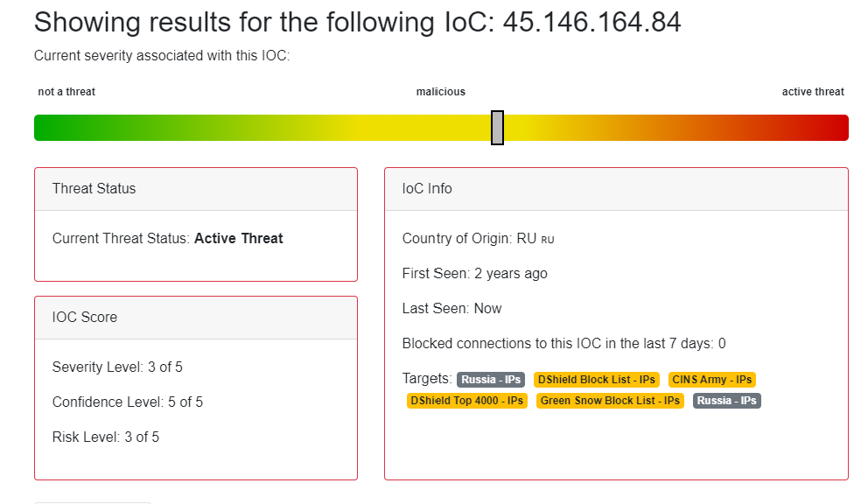Open the DShield Top 4000 - IPs tag

point(466,401)
